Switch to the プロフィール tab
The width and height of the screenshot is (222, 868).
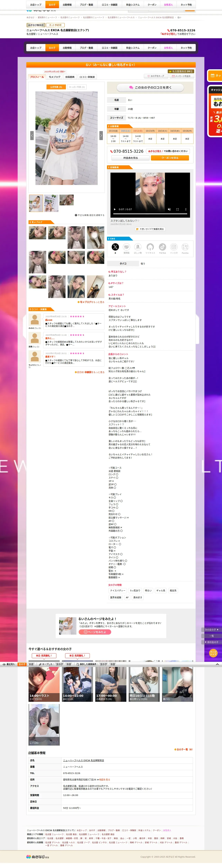[x=37, y=77]
